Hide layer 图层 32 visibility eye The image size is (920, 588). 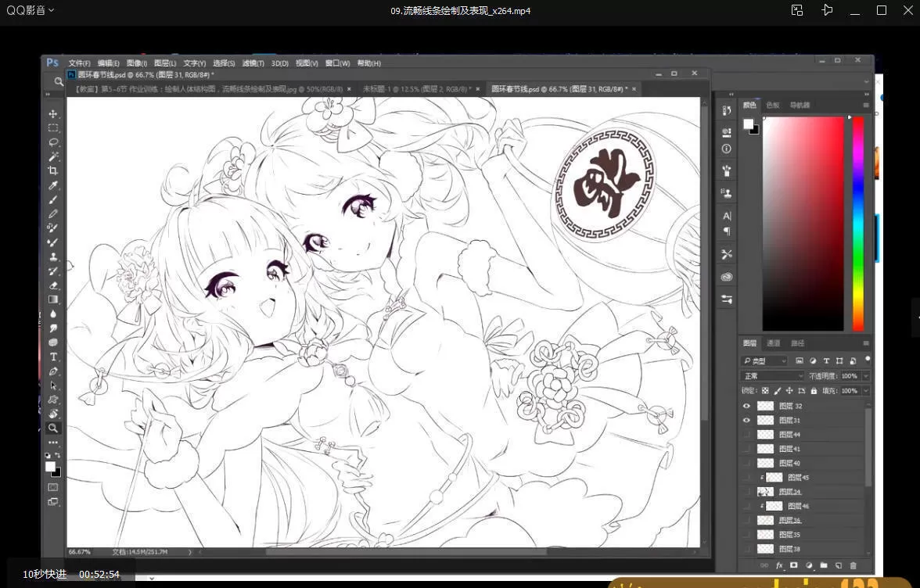(746, 406)
